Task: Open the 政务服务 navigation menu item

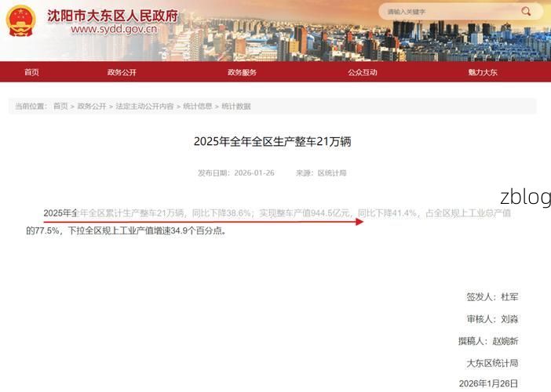Action: click(x=242, y=72)
